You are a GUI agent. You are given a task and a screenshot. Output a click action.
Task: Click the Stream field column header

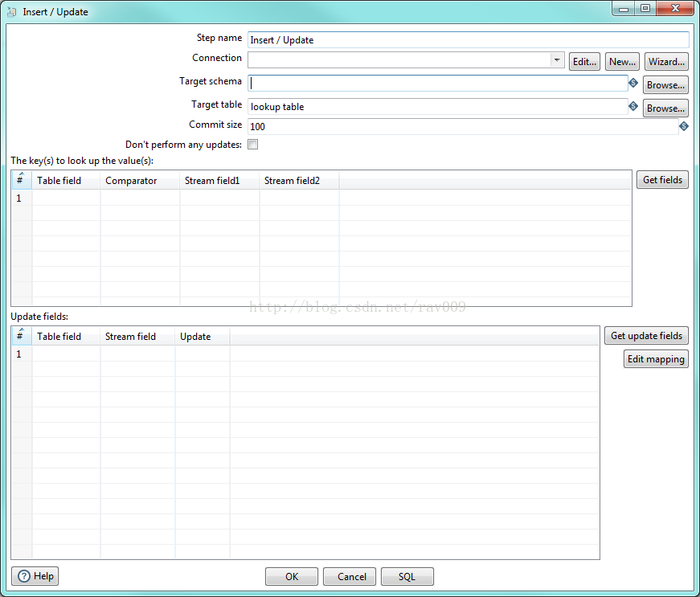point(137,336)
